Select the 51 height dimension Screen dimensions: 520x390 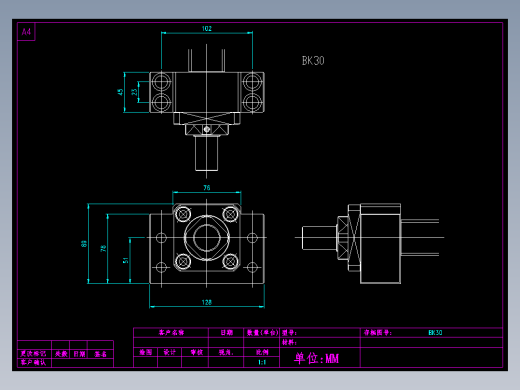point(126,260)
